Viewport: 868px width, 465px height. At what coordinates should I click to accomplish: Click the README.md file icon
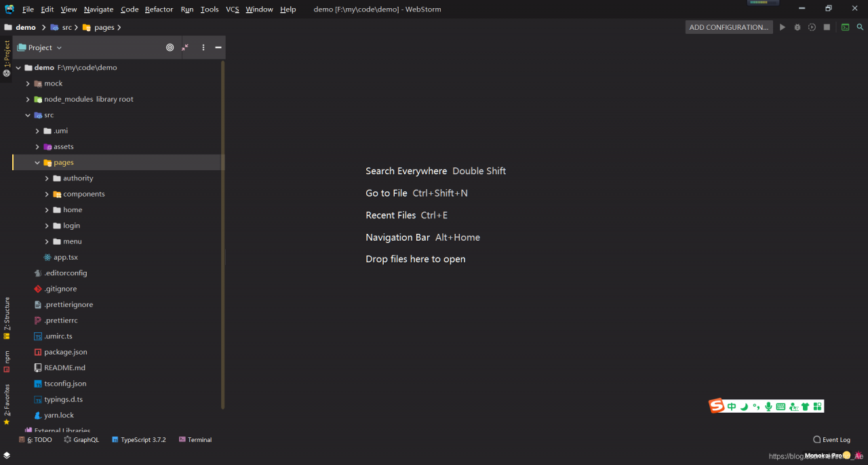click(x=38, y=368)
